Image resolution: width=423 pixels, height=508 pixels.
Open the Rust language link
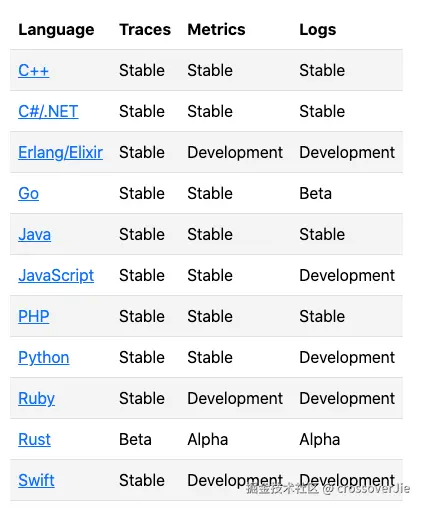pos(34,439)
